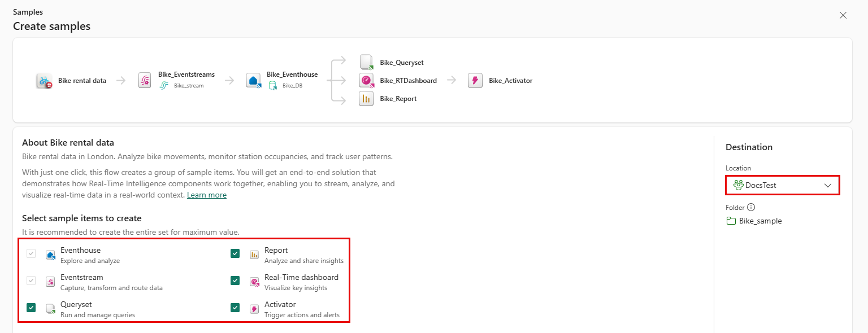This screenshot has height=333, width=868.
Task: Click the Bike_DB database icon
Action: point(273,86)
